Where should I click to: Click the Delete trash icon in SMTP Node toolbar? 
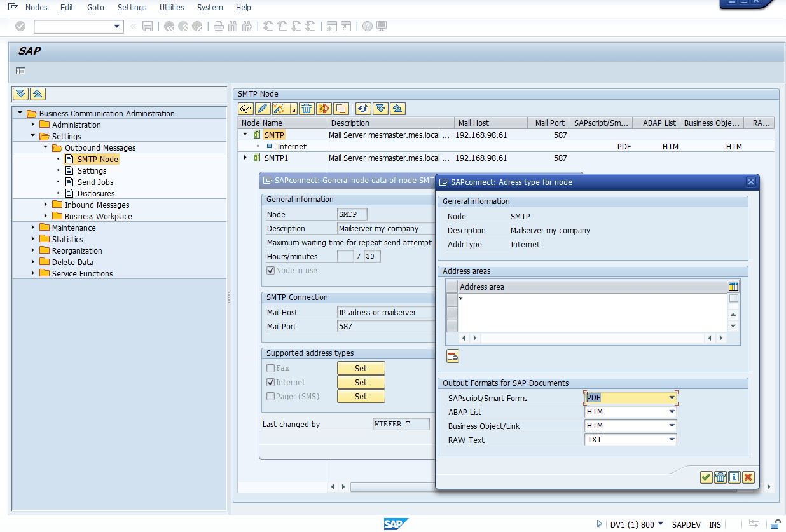pyautogui.click(x=307, y=108)
